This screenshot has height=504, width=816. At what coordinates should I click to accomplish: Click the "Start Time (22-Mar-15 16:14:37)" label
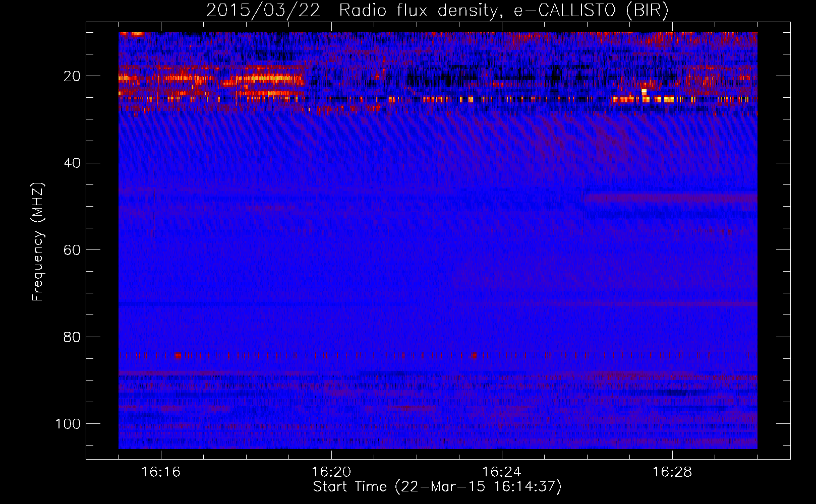click(437, 487)
